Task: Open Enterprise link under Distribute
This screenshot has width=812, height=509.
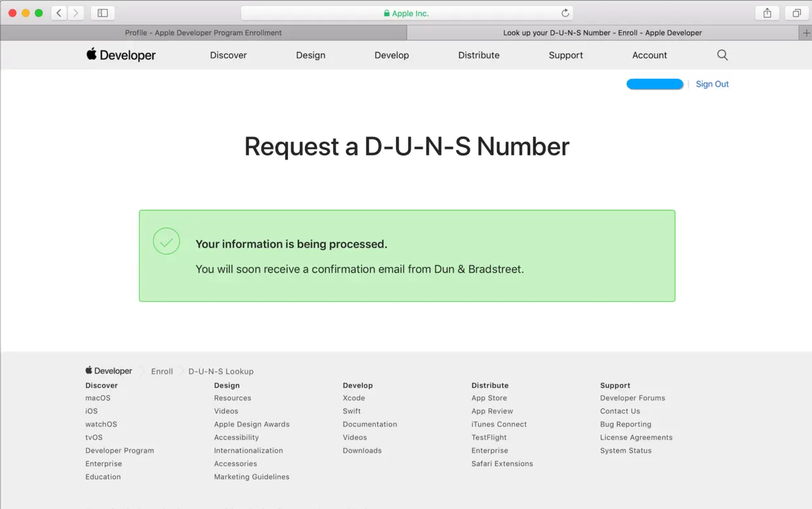Action: coord(490,451)
